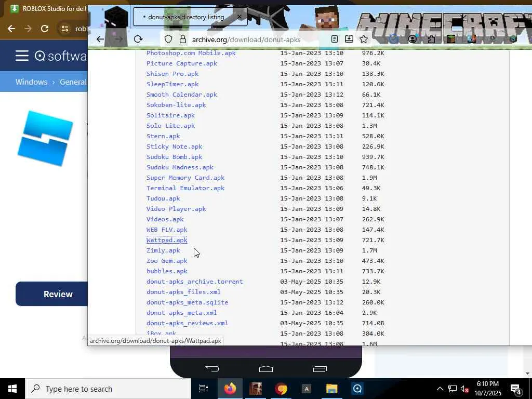Open Sokoban-lite.apk link
Image resolution: width=532 pixels, height=399 pixels.
(x=176, y=105)
